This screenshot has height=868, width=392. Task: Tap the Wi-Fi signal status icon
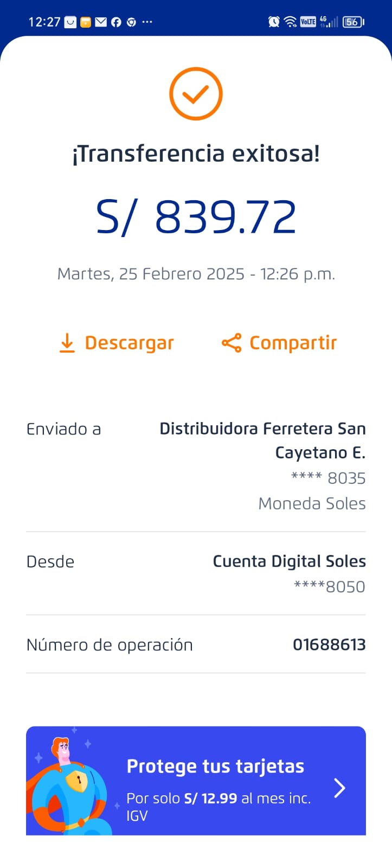(x=291, y=22)
